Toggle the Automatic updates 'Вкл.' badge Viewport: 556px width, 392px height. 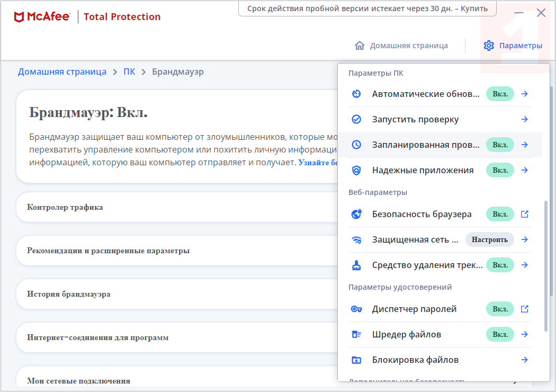(x=500, y=94)
